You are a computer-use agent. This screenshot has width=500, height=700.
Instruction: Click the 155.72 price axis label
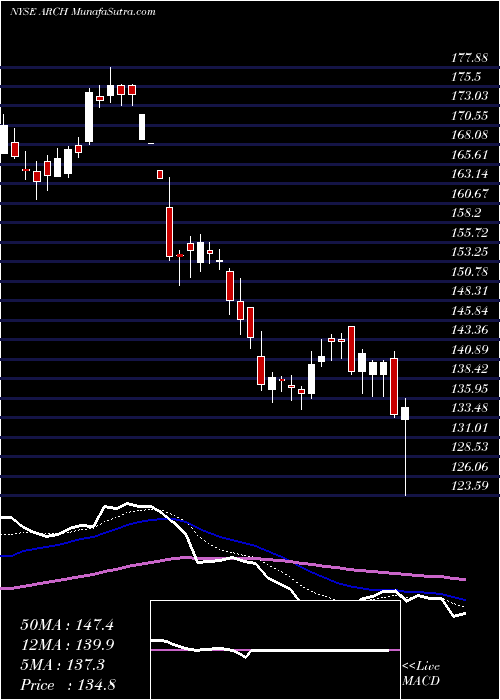[471, 232]
